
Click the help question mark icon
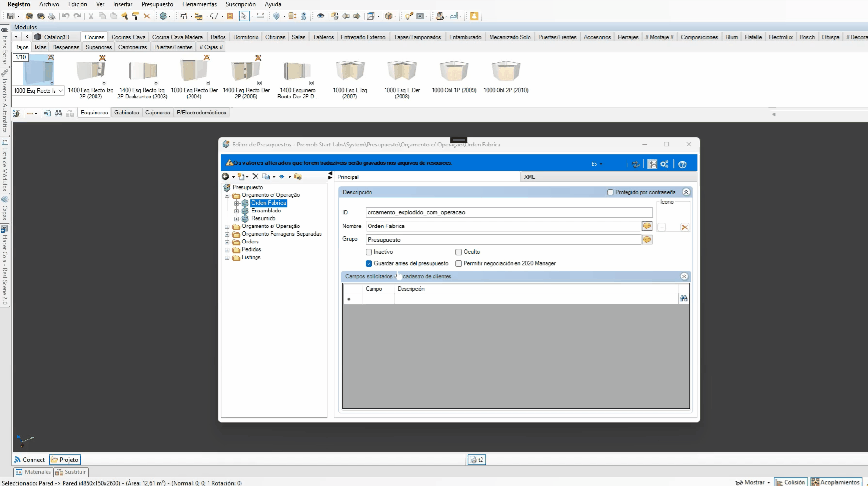[x=682, y=164]
